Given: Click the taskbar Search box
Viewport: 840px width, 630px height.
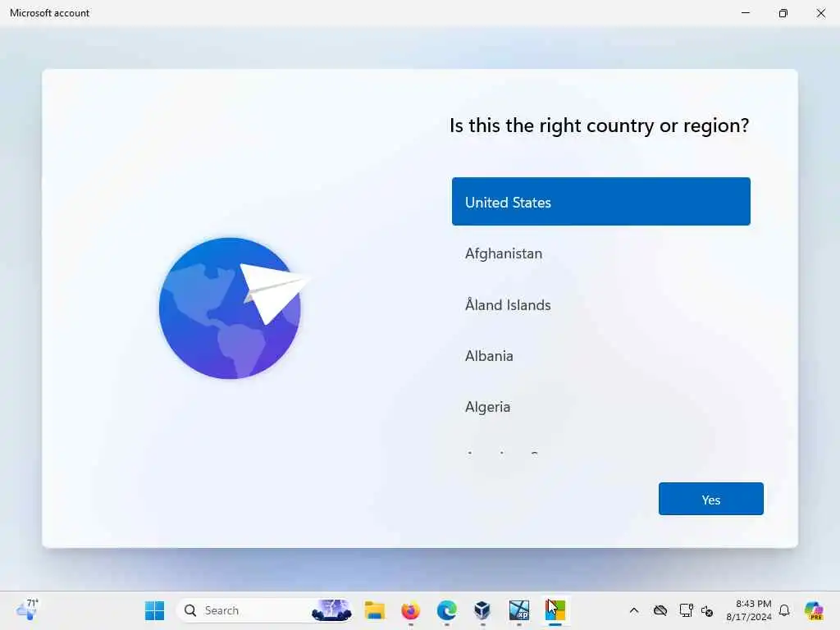Looking at the screenshot, I should [265, 610].
